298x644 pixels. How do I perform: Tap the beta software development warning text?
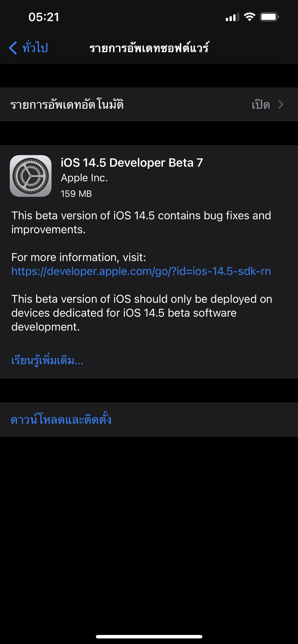142,313
